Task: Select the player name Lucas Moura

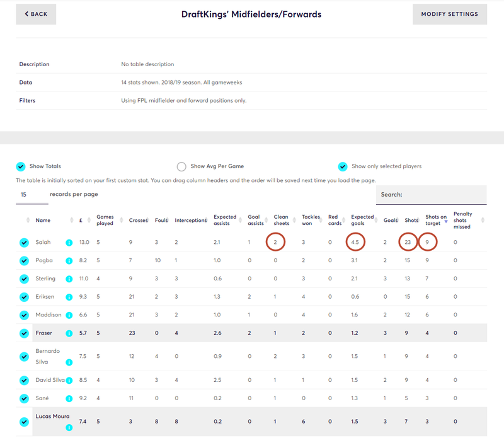Action: click(x=52, y=416)
